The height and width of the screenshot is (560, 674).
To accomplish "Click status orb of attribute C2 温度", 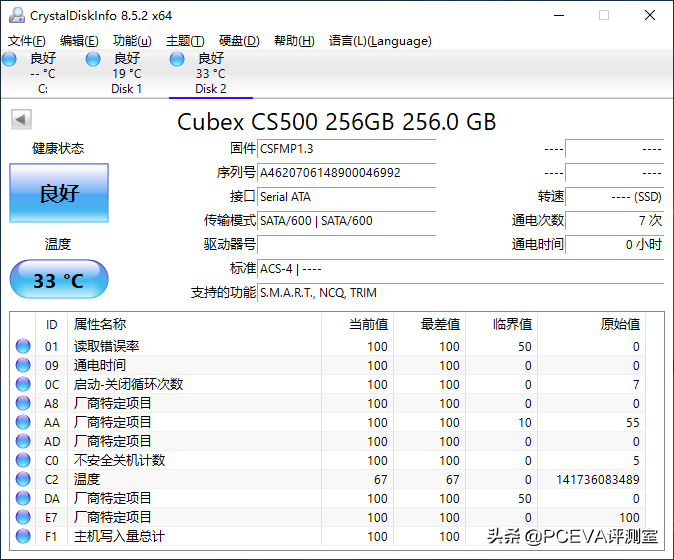I will click(x=23, y=480).
